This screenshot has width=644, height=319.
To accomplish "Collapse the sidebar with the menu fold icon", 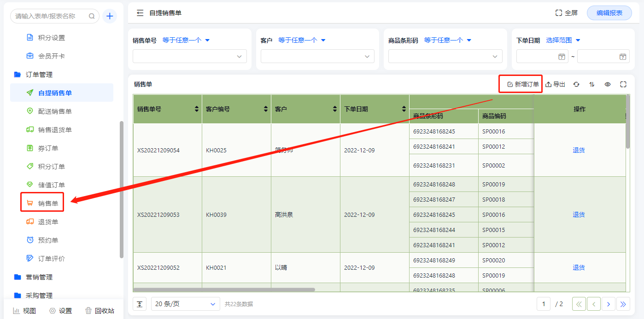I will coord(140,13).
